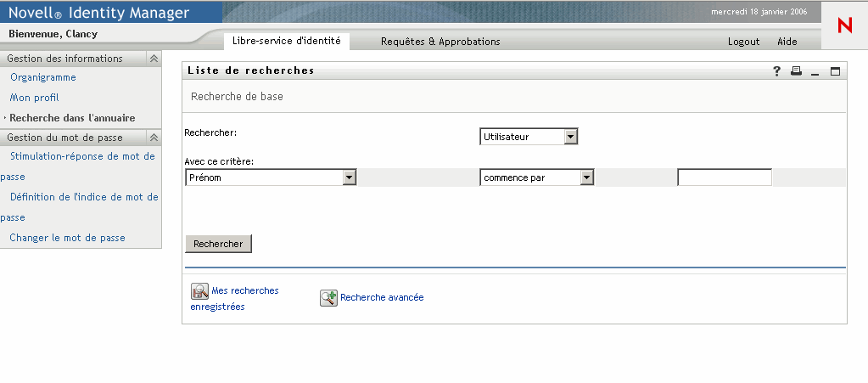The image size is (868, 383).
Task: Click the Gestion des informations header text
Action: [x=64, y=59]
